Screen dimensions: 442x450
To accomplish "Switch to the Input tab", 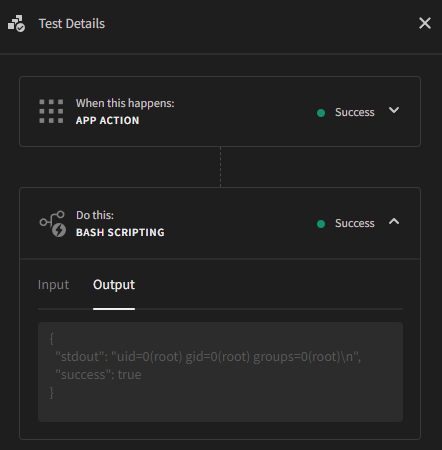I will pos(53,285).
